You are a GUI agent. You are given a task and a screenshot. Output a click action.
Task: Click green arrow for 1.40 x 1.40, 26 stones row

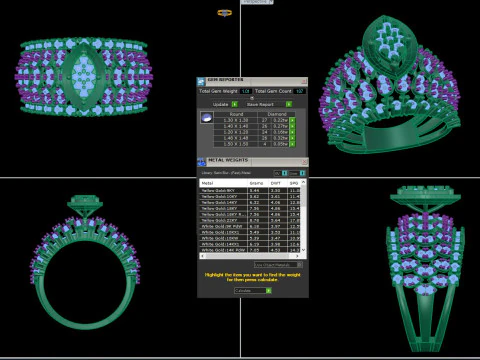pyautogui.click(x=292, y=126)
